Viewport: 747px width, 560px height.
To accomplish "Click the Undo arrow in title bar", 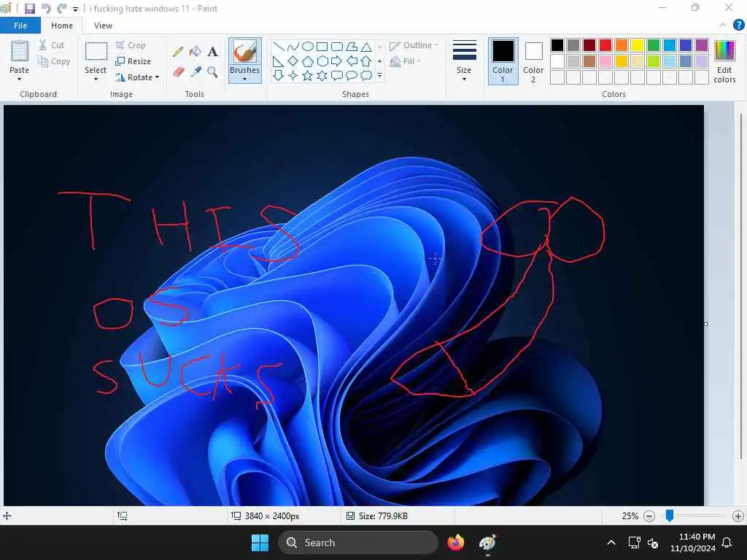I will [x=46, y=9].
